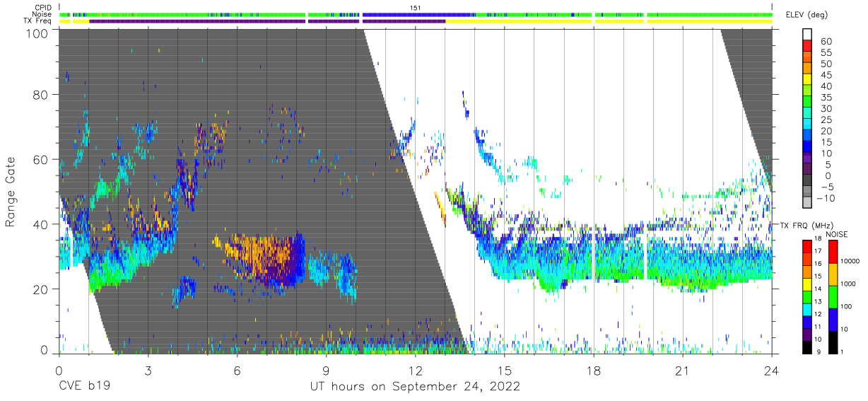Click the 10000 label on the NOISE colorbar
The image size is (868, 401).
click(849, 262)
